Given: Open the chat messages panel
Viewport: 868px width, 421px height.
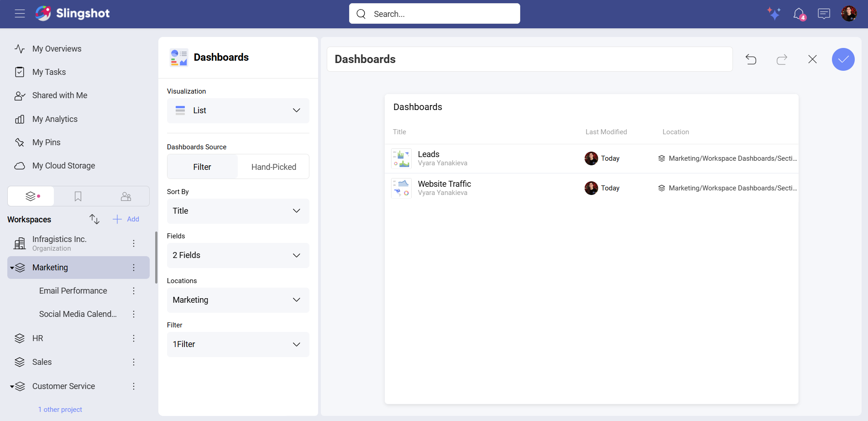Looking at the screenshot, I should (824, 14).
